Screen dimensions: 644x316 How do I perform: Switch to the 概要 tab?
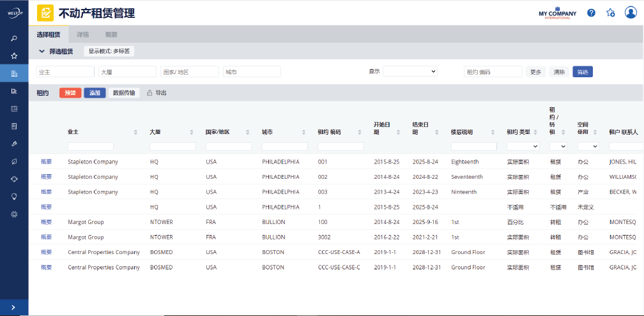[x=111, y=34]
